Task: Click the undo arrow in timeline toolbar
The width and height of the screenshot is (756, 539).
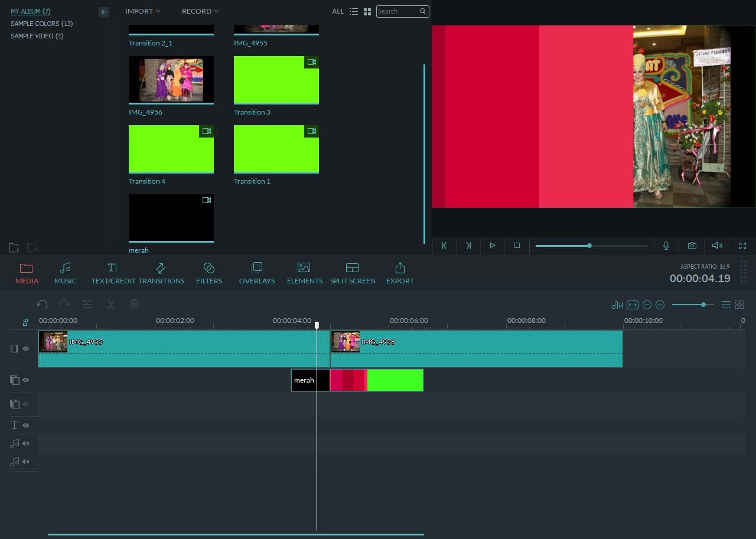Action: 42,305
